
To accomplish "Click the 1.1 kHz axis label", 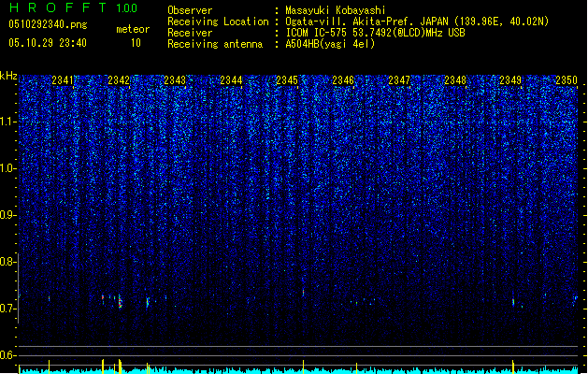I will 7,122.
